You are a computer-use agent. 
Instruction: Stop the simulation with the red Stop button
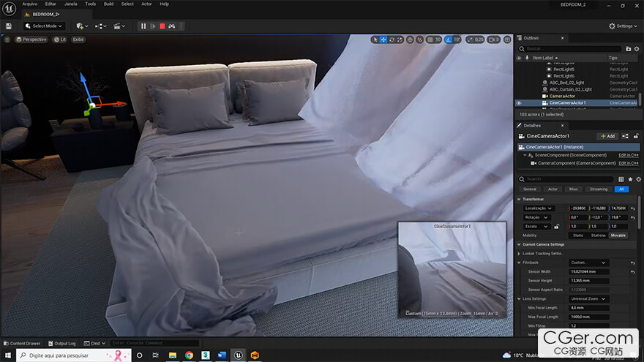click(162, 26)
